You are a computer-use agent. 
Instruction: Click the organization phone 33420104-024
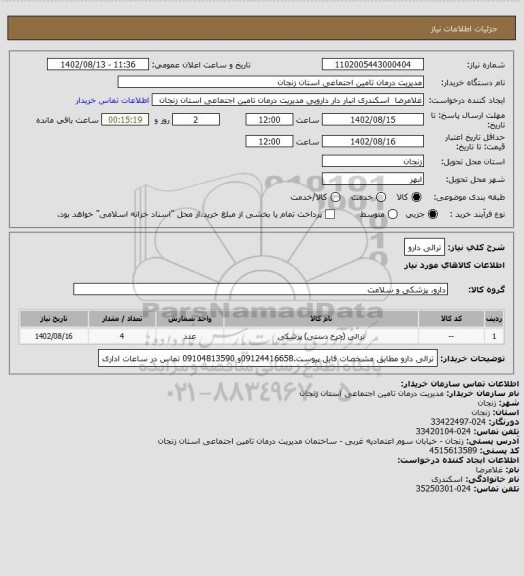pyautogui.click(x=443, y=431)
